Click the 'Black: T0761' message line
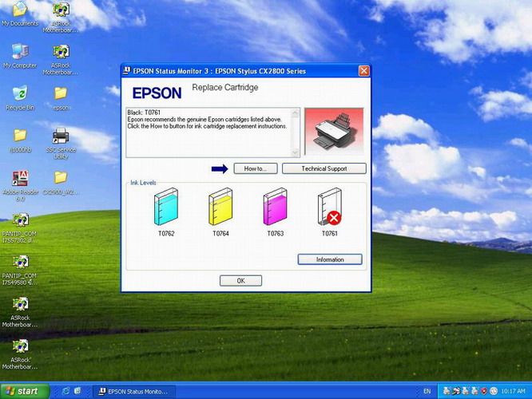 coord(144,113)
